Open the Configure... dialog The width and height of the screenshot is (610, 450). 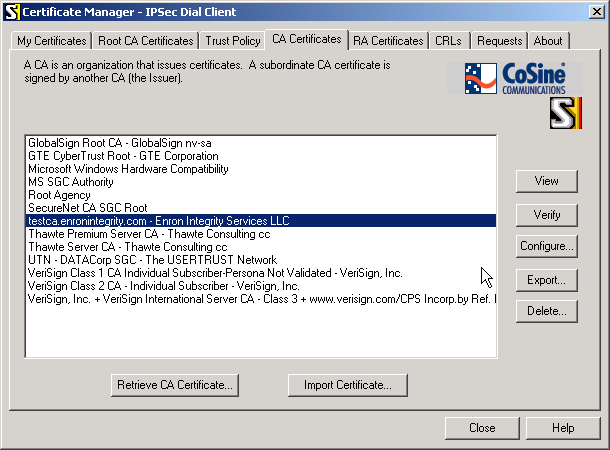(547, 246)
